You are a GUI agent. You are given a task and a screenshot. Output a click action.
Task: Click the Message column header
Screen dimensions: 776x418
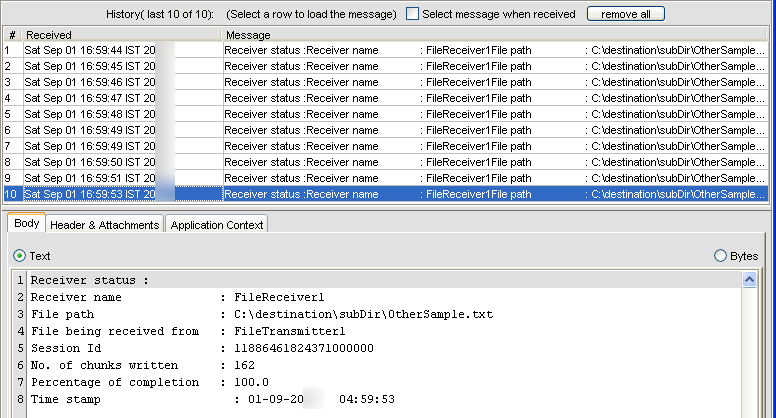tap(495, 35)
